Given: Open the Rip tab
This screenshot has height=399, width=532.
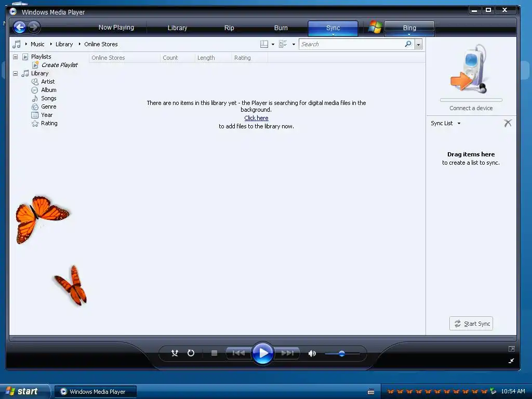Looking at the screenshot, I should (x=229, y=28).
